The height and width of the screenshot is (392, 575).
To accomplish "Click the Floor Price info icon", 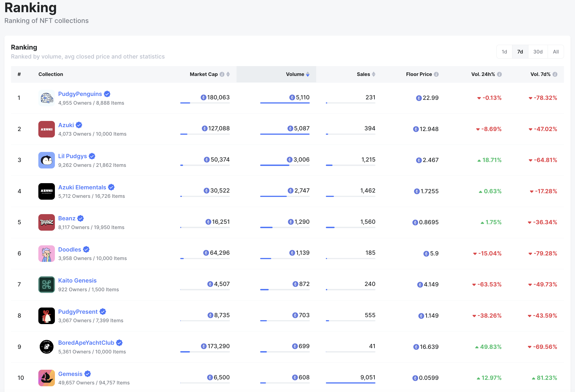I will click(436, 74).
